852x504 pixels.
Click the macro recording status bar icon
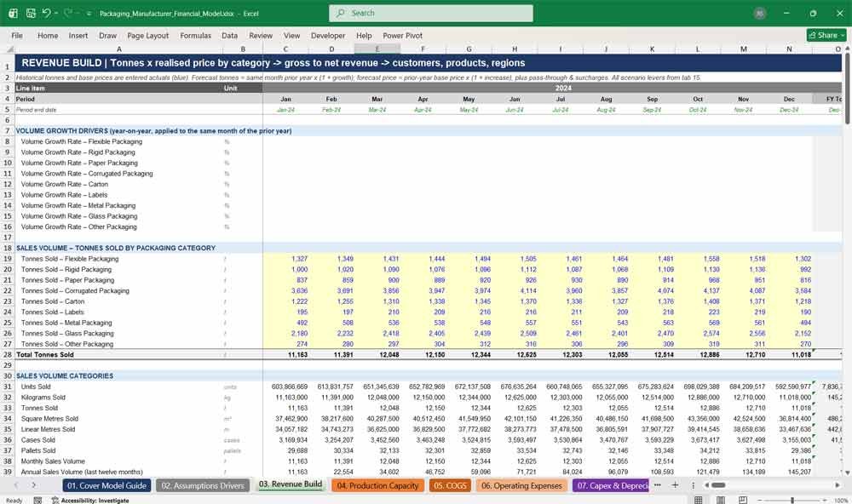coord(37,501)
